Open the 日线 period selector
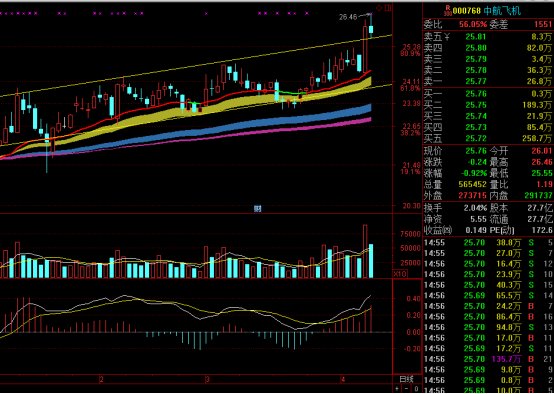554x394 pixels. point(406,380)
